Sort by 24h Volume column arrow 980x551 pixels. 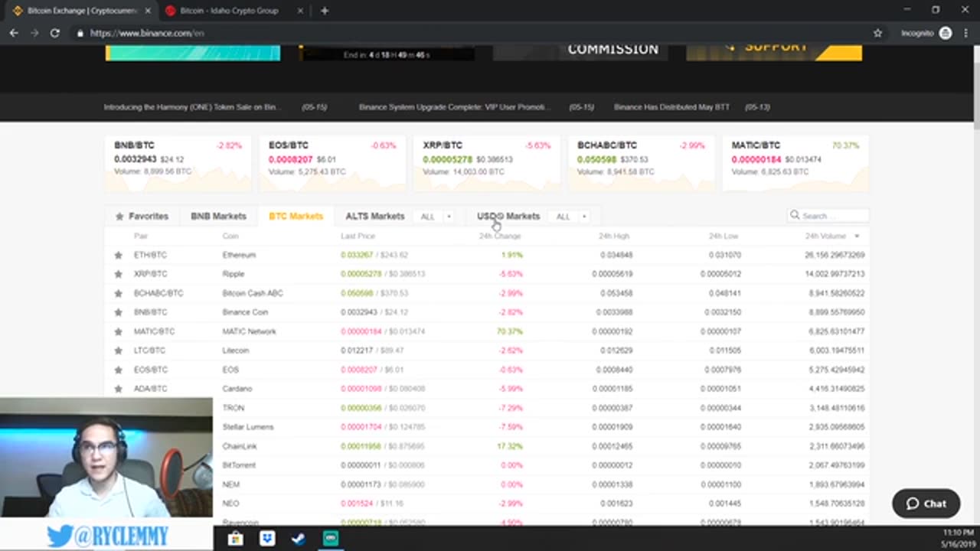point(857,236)
